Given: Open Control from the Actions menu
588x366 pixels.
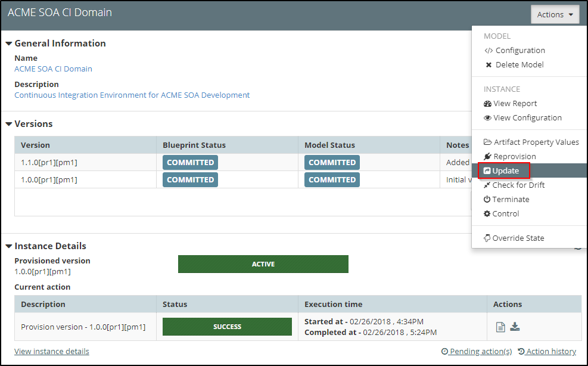Looking at the screenshot, I should (x=505, y=213).
